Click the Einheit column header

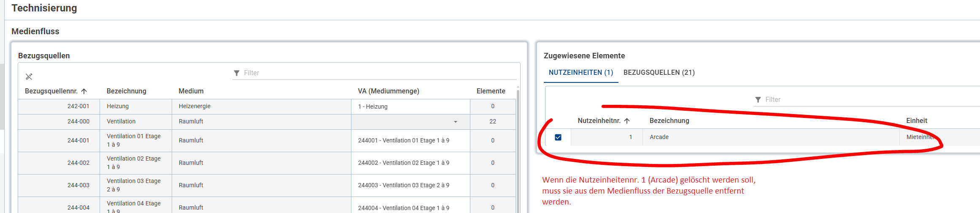point(917,121)
